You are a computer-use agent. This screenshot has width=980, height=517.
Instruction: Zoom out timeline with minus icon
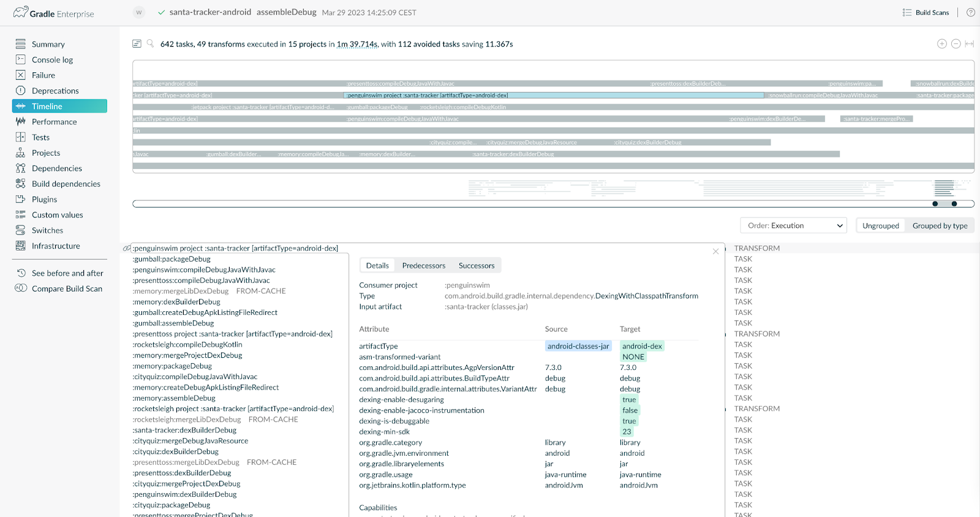956,43
